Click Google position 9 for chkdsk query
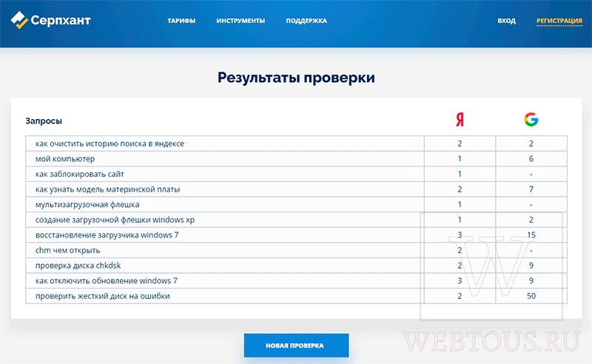 click(x=531, y=266)
